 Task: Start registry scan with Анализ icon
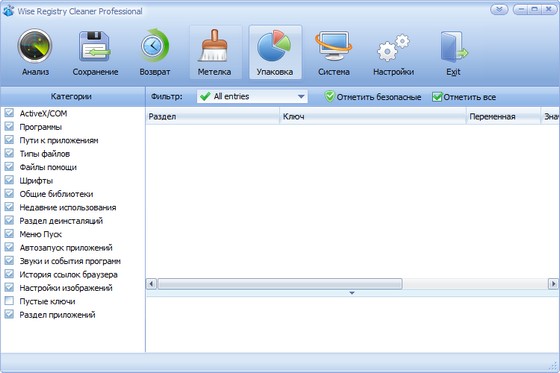35,52
